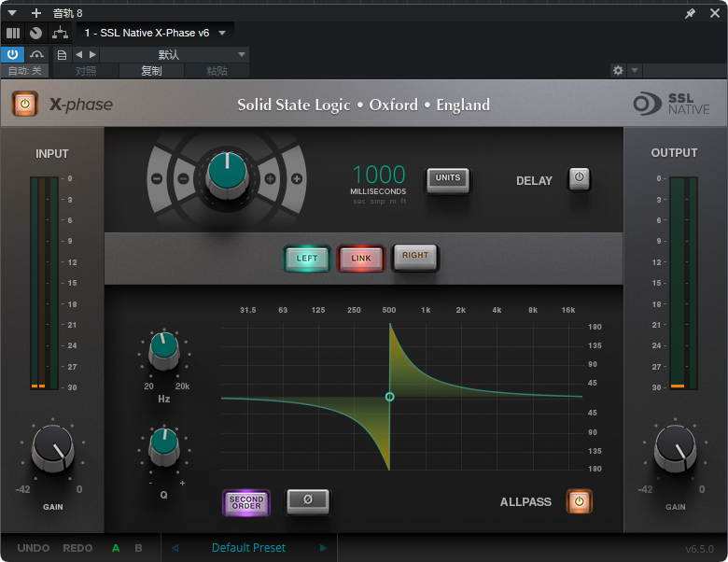Screen dimensions: 728x562
Task: Click the routing sidechain icon
Action: click(61, 33)
